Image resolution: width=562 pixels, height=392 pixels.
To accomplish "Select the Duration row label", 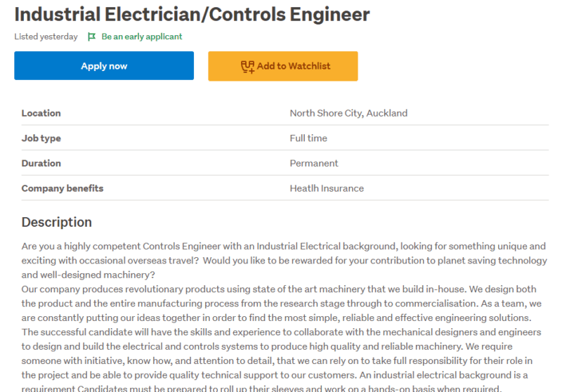I will 41,164.
